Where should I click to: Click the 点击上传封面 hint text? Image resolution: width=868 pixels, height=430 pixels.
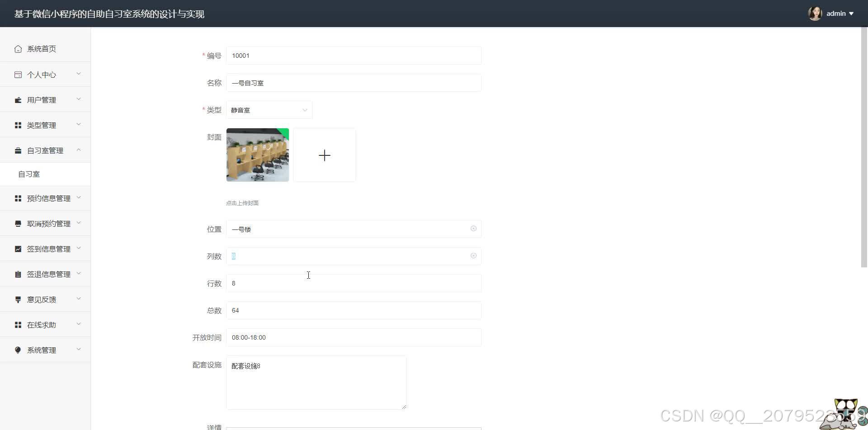click(242, 203)
